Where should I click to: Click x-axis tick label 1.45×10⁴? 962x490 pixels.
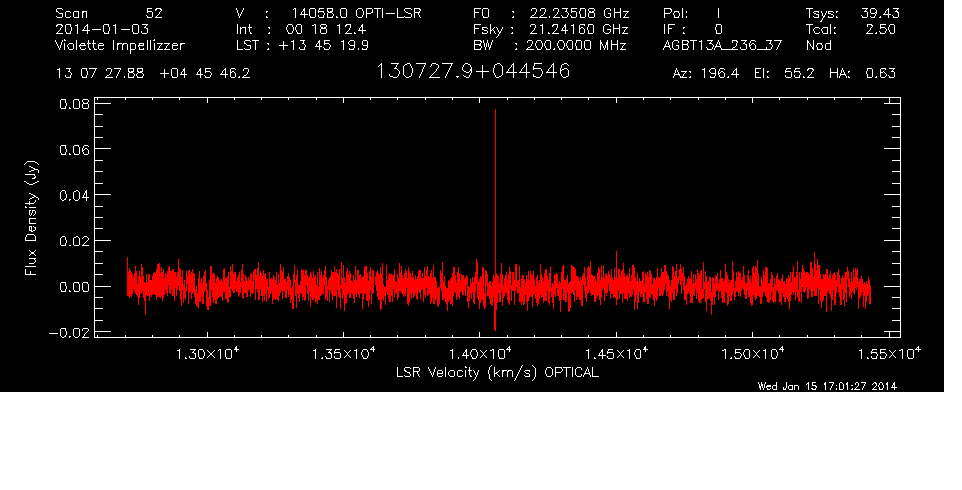[x=616, y=353]
